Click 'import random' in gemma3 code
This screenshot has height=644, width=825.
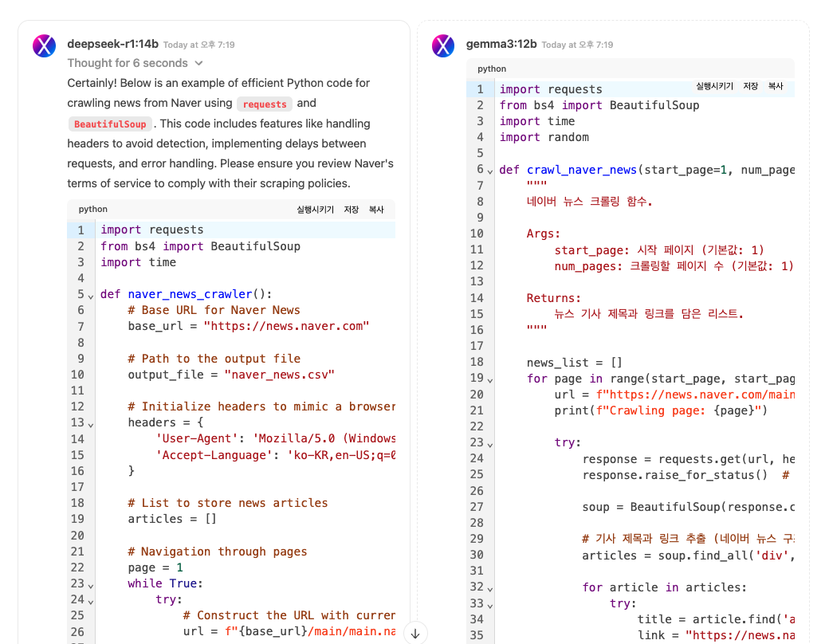pos(544,137)
